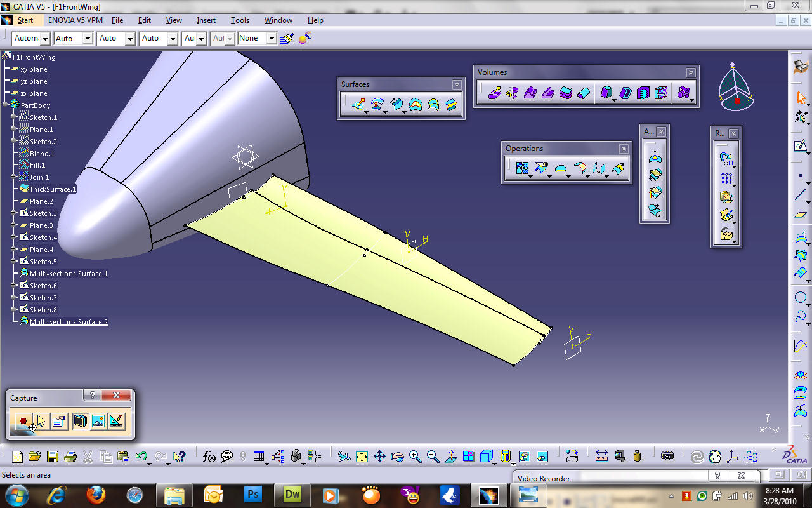
Task: Toggle Swap visible space
Action: click(542, 456)
